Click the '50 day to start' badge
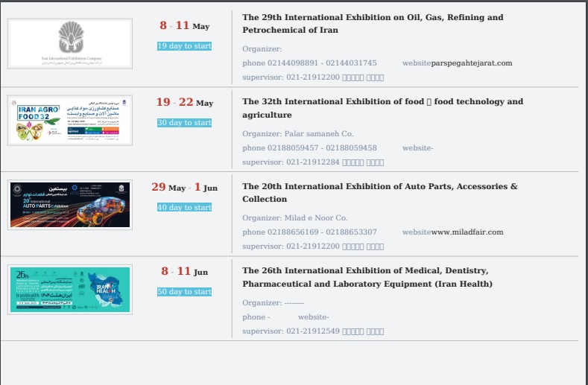The height and width of the screenshot is (385, 588). tap(184, 292)
